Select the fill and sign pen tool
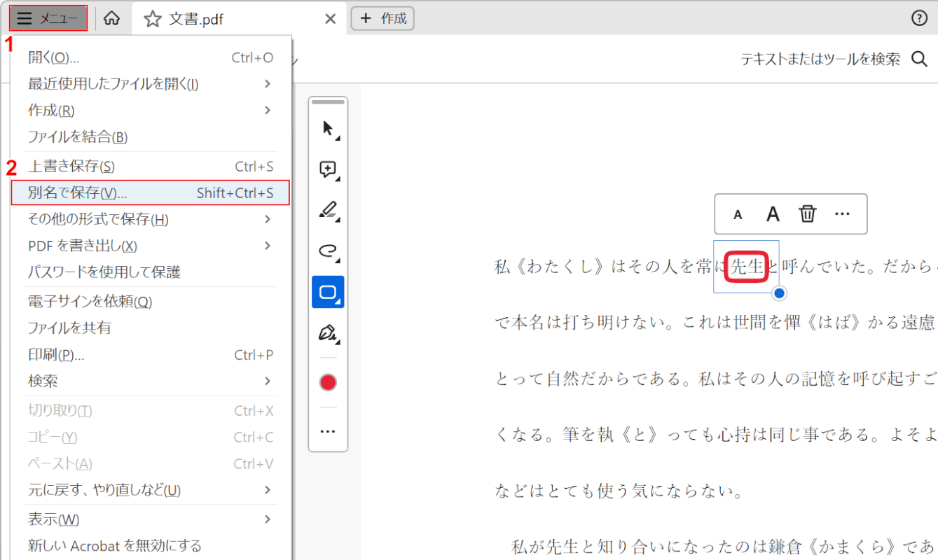 coord(328,332)
